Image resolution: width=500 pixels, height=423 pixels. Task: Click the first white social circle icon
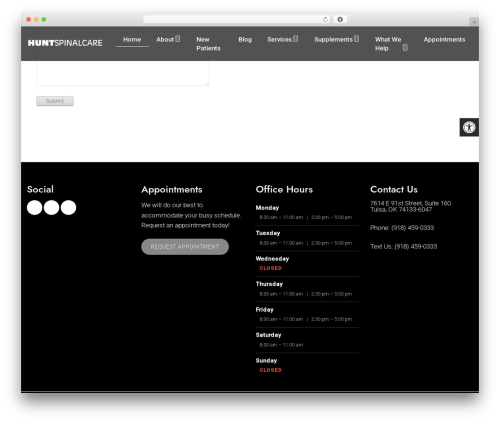pos(34,207)
